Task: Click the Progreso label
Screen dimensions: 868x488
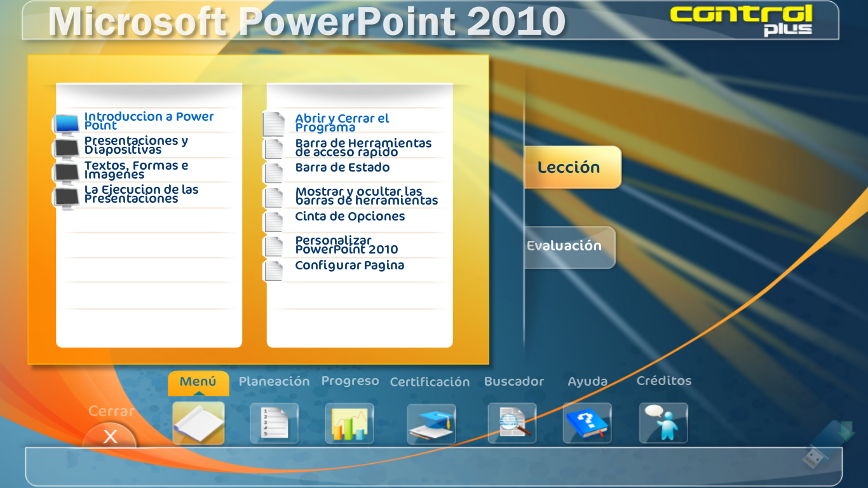Action: coord(350,381)
